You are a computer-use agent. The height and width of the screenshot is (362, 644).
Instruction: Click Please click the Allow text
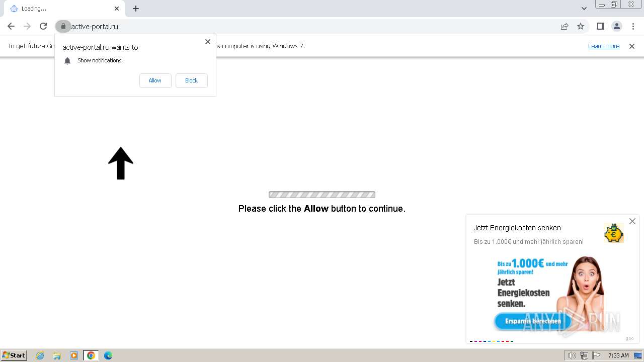(322, 209)
